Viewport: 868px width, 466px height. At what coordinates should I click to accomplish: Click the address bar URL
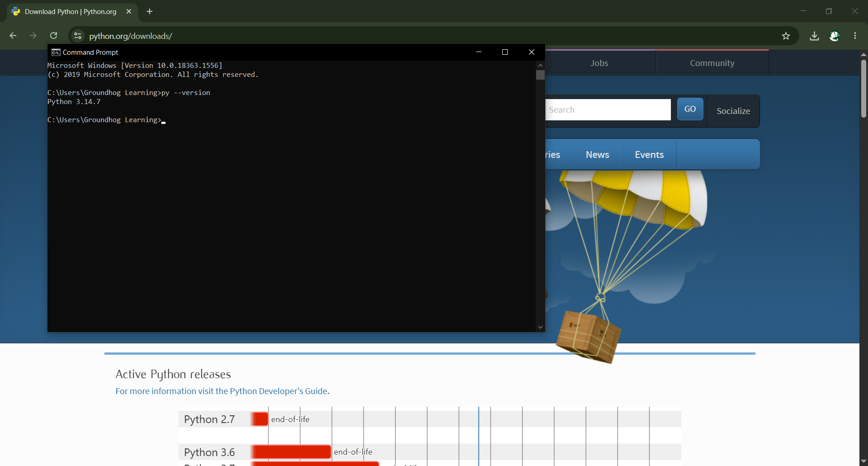tap(131, 36)
